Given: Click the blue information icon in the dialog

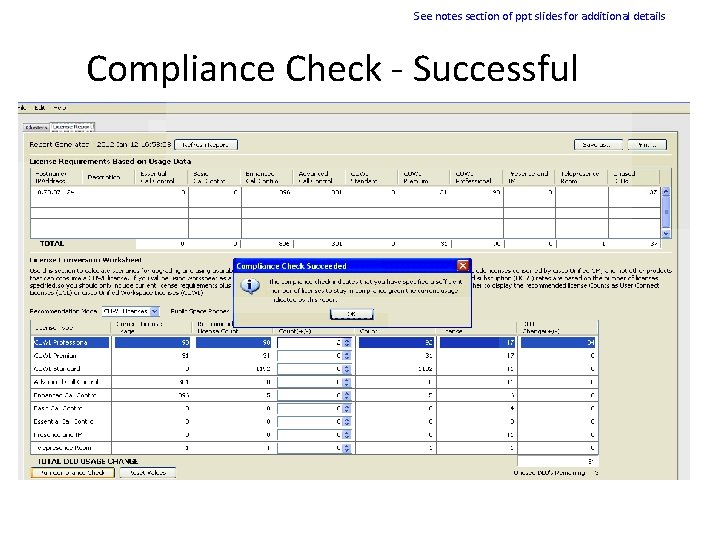Looking at the screenshot, I should point(250,286).
